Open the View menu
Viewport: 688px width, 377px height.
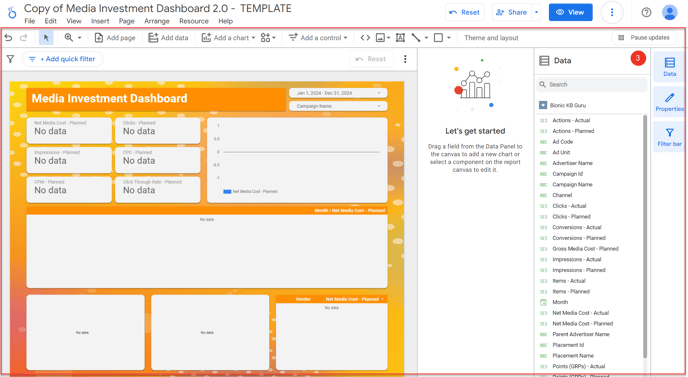pos(74,21)
